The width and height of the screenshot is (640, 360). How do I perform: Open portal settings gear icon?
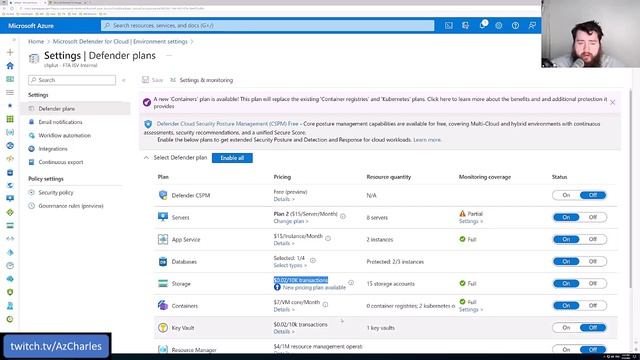click(x=499, y=25)
